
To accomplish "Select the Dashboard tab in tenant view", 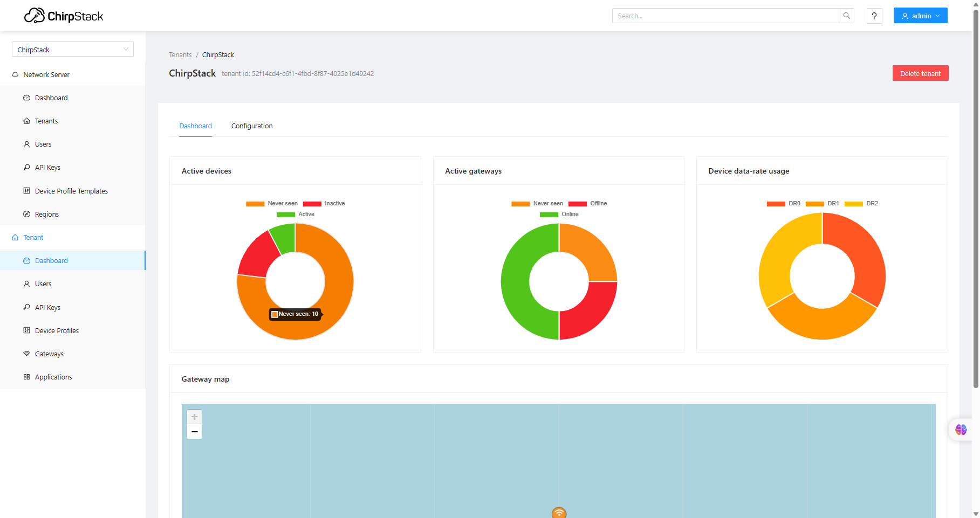I will pyautogui.click(x=195, y=126).
